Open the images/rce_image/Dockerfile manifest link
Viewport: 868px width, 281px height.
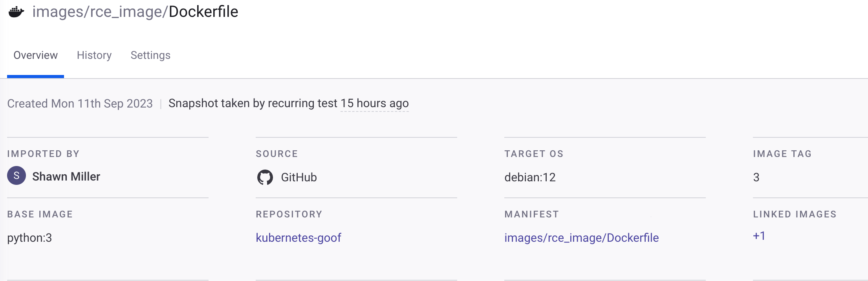pyautogui.click(x=581, y=238)
